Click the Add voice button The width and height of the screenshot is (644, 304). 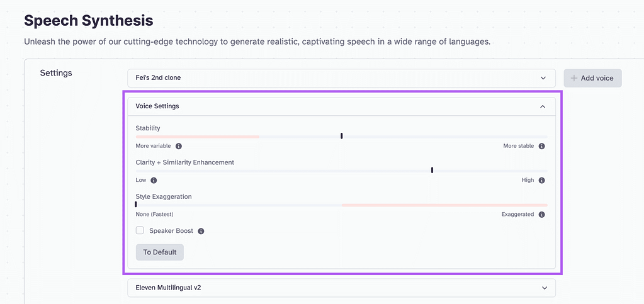click(x=592, y=78)
